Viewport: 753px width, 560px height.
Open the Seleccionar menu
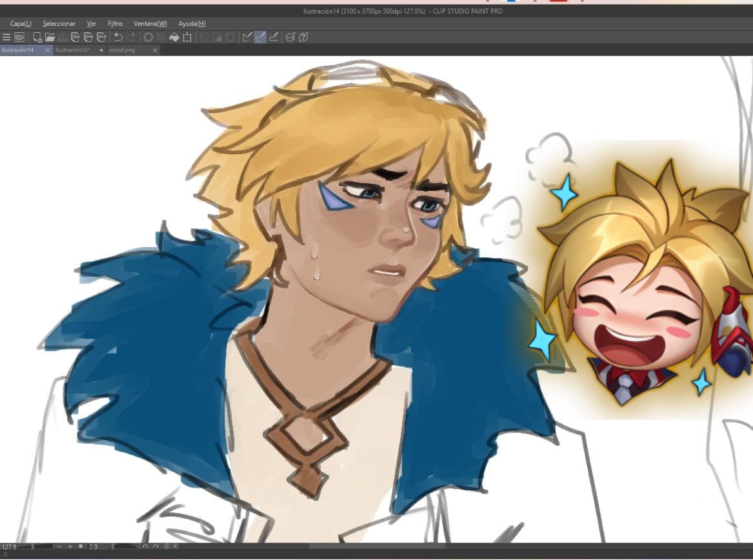click(x=59, y=23)
